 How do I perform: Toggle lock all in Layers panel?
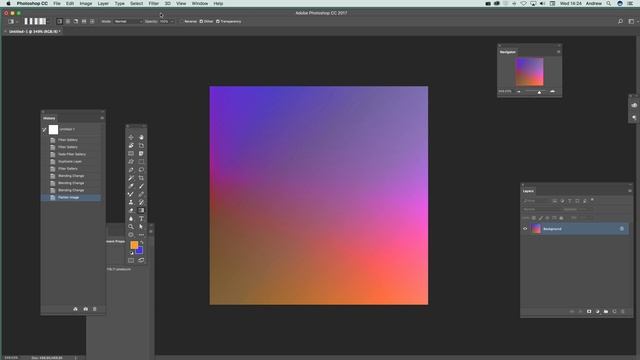tap(562, 218)
